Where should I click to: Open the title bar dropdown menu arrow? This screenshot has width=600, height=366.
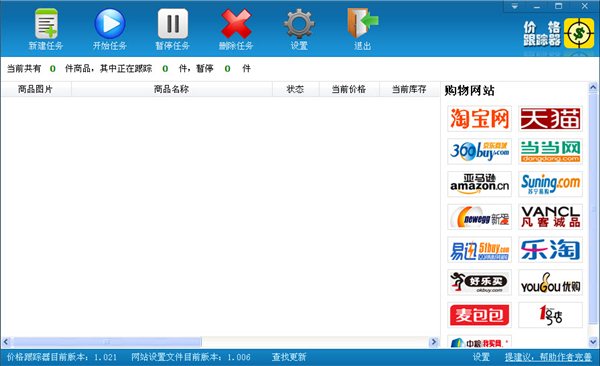(x=515, y=6)
